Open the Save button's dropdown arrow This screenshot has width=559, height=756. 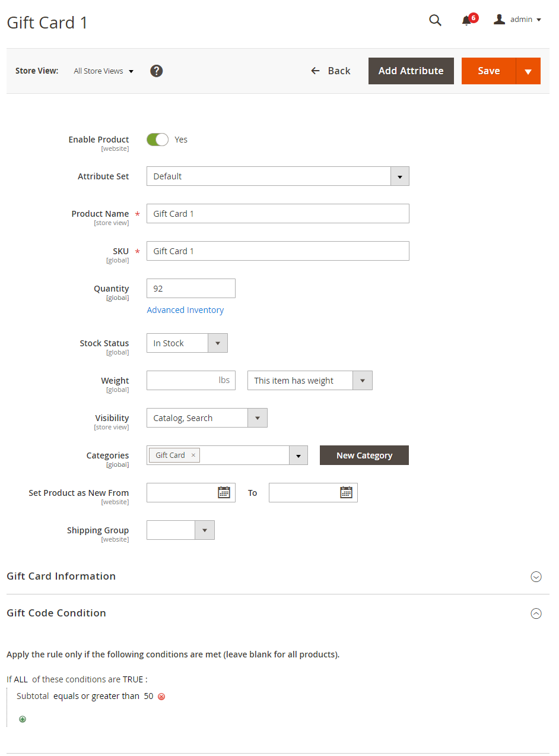coord(528,71)
